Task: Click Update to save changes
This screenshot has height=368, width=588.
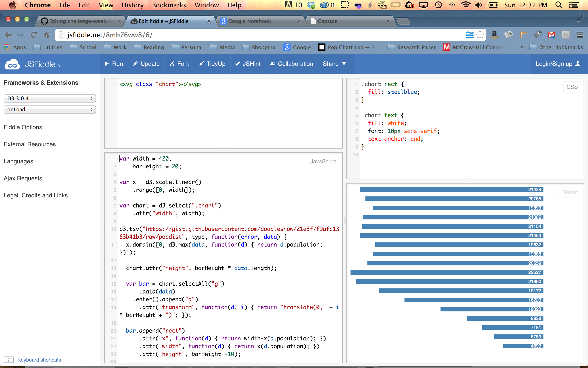Action: (x=146, y=64)
